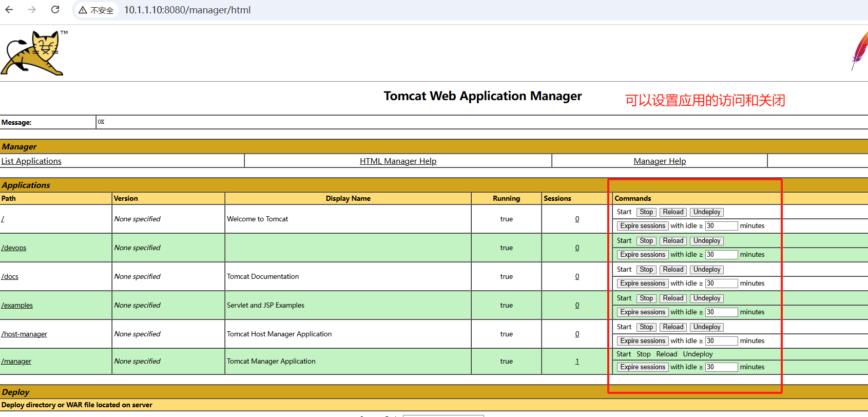868x417 pixels.
Task: Select 'Tomcat Manager Application' display name
Action: [x=271, y=361]
